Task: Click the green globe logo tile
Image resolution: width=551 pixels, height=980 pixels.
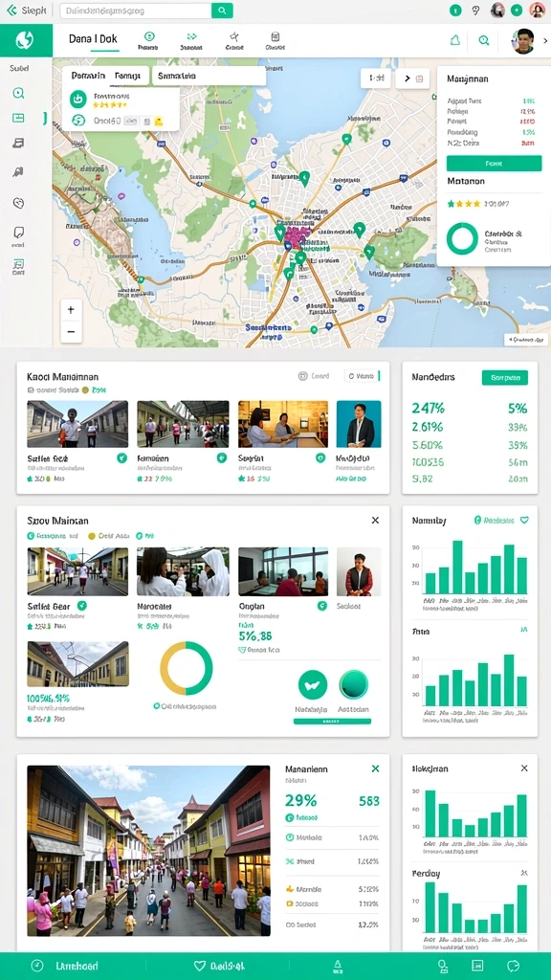Action: point(26,40)
